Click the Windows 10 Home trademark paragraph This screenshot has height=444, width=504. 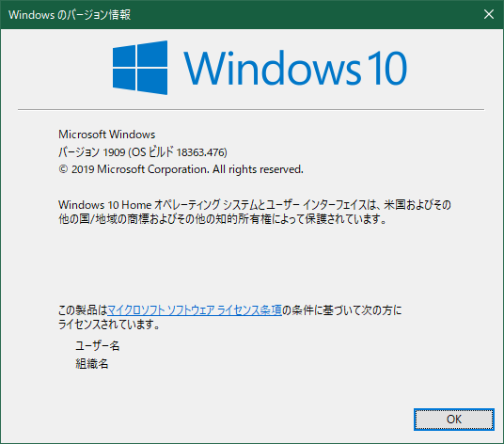click(x=255, y=212)
